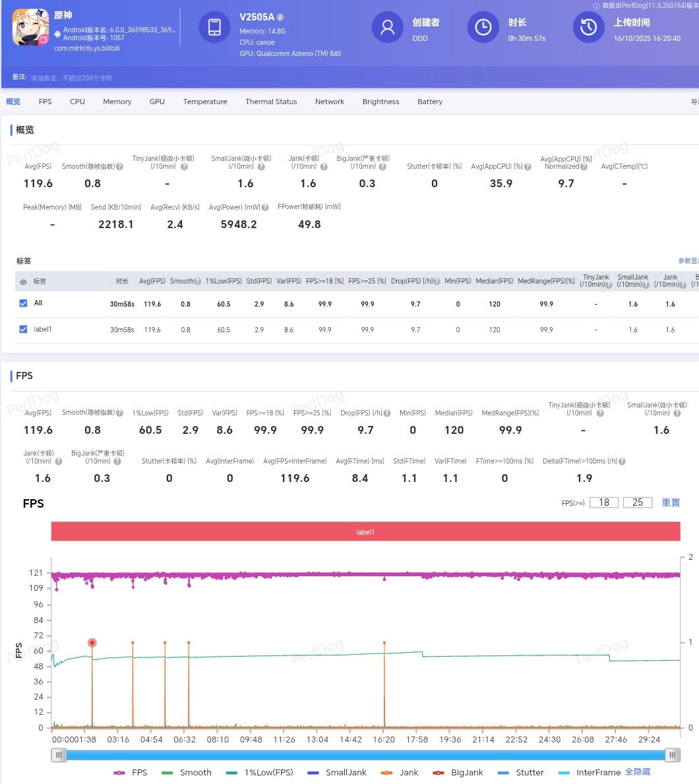The image size is (699, 784).
Task: Click the info icon next to V2505A
Action: coord(280,17)
